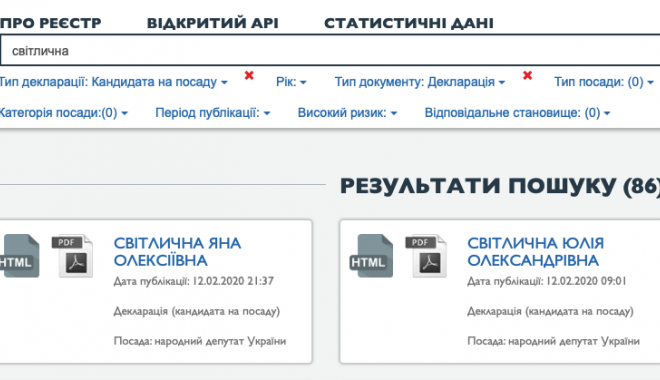Open the СВІТЛИЧНА ЮЛІЯ ОЛЕКСАНДРІВНА name link
Image resolution: width=660 pixels, height=380 pixels.
535,252
